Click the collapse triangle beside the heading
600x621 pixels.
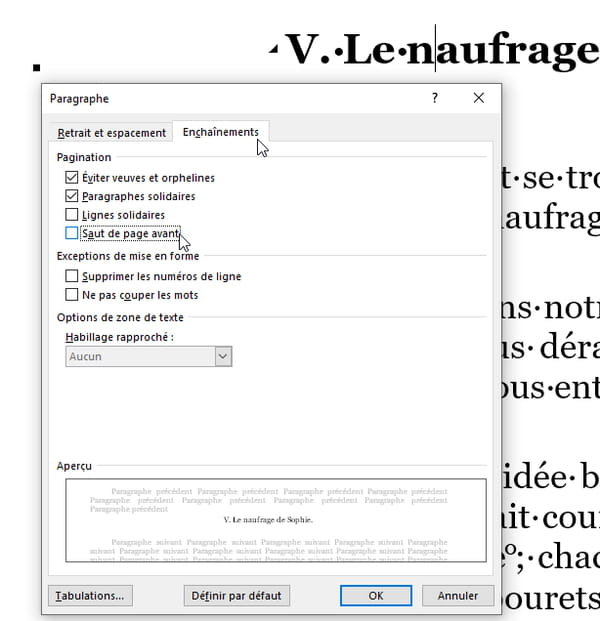click(x=273, y=49)
